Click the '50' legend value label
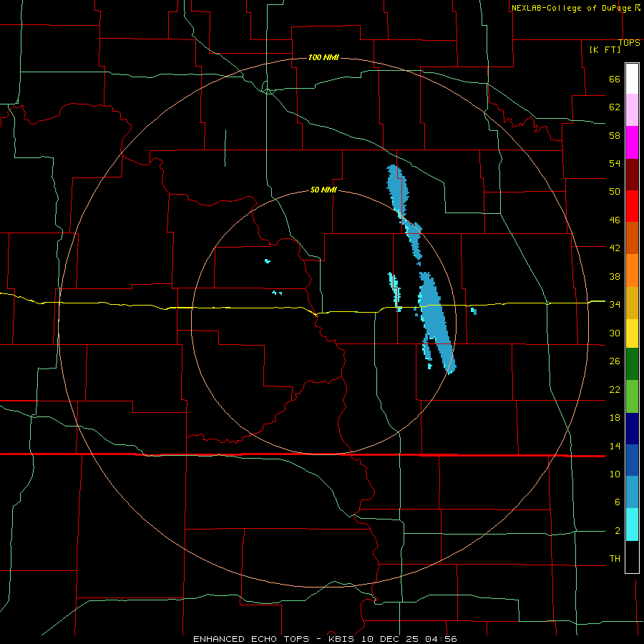This screenshot has height=644, width=644. click(x=615, y=192)
